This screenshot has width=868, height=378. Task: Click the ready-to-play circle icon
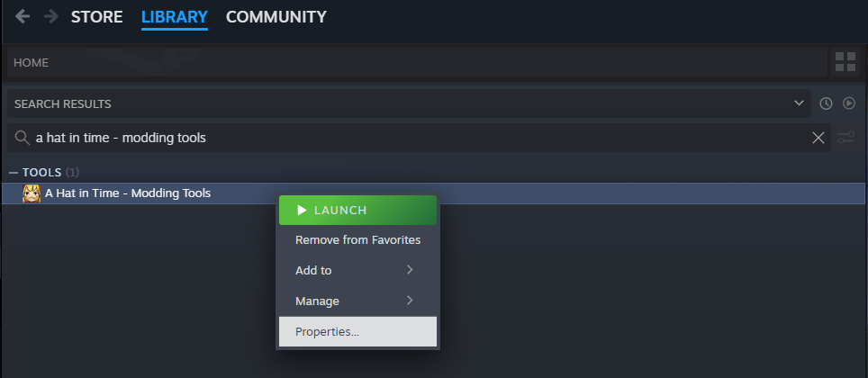(x=848, y=103)
